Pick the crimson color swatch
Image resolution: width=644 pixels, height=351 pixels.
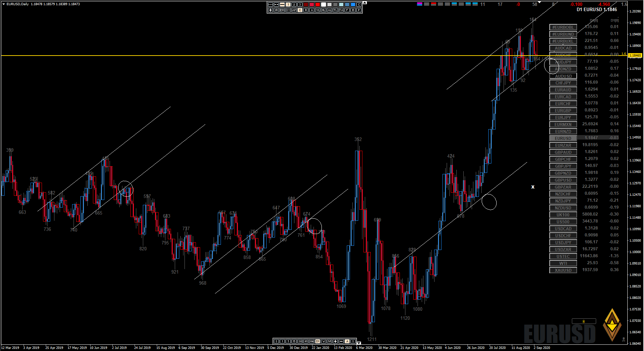click(312, 5)
